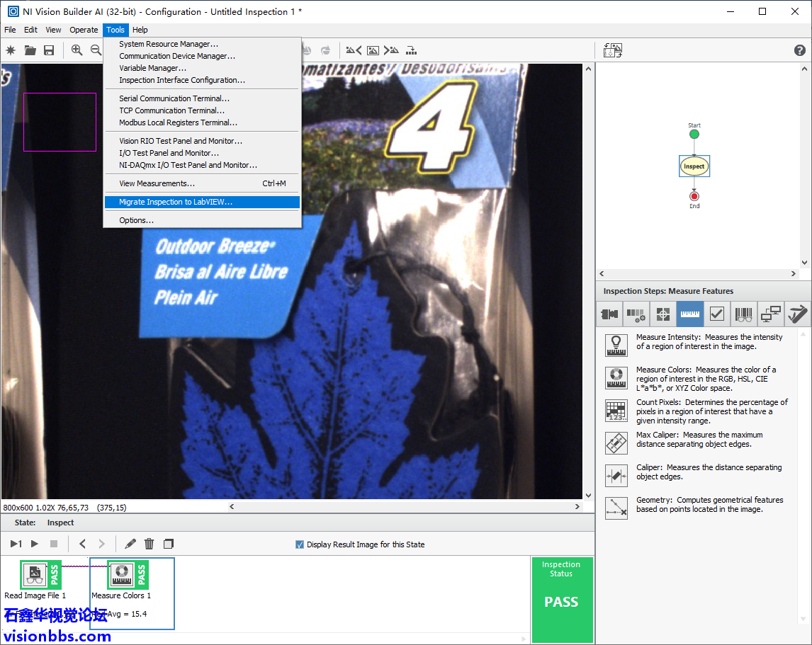
Task: Click the red End node
Action: tap(694, 196)
